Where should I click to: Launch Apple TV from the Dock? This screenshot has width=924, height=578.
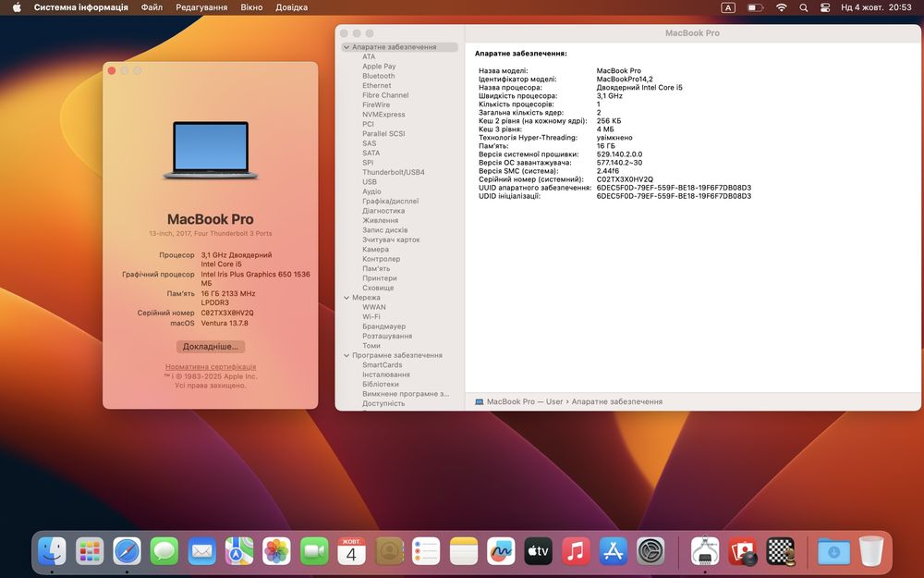pyautogui.click(x=539, y=551)
